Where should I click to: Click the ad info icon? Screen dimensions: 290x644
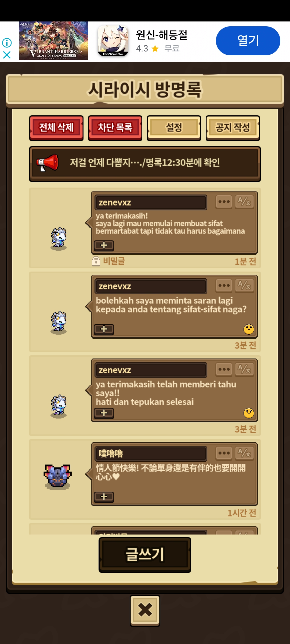(x=7, y=43)
